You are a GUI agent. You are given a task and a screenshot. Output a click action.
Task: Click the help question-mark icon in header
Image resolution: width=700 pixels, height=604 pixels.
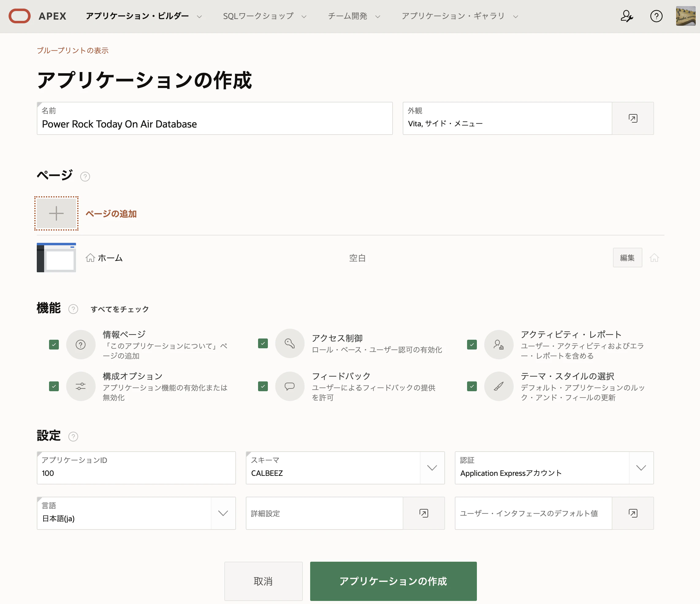tap(656, 16)
